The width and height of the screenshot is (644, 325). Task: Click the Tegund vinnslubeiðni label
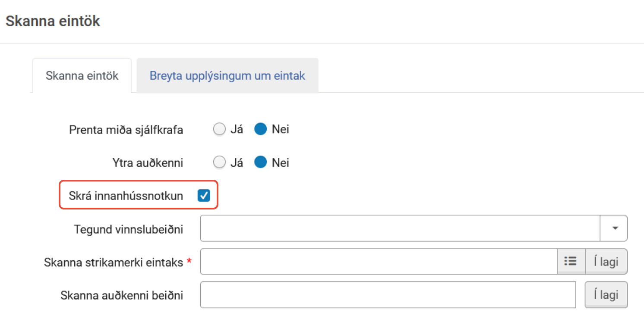click(x=129, y=229)
